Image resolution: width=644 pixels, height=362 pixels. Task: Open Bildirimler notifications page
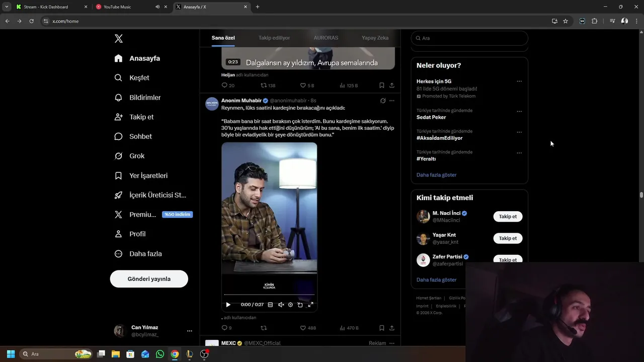137,98
